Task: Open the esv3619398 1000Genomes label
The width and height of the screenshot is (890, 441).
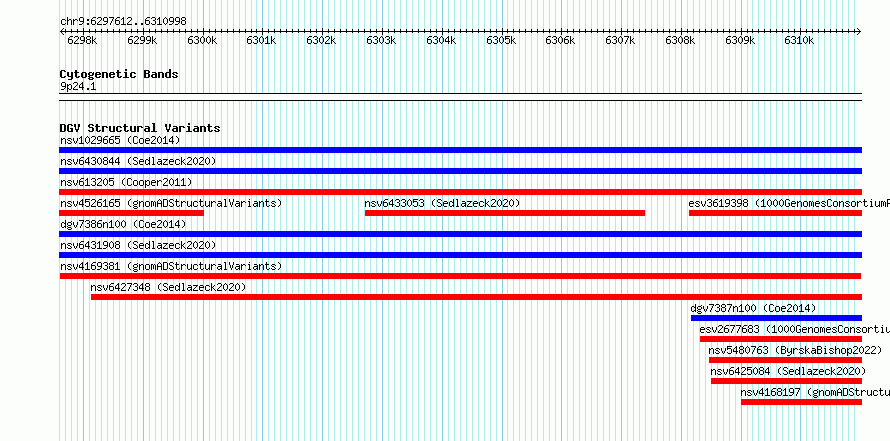Action: click(789, 203)
